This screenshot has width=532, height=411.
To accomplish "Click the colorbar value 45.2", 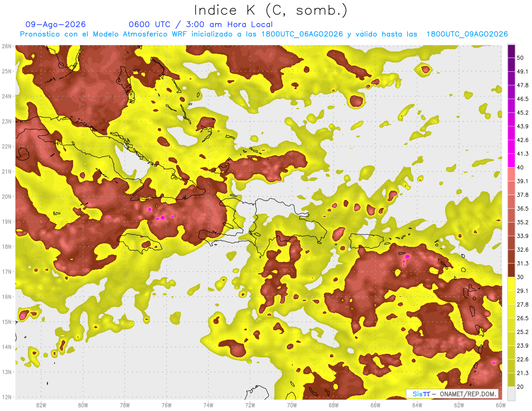I will click(523, 113).
